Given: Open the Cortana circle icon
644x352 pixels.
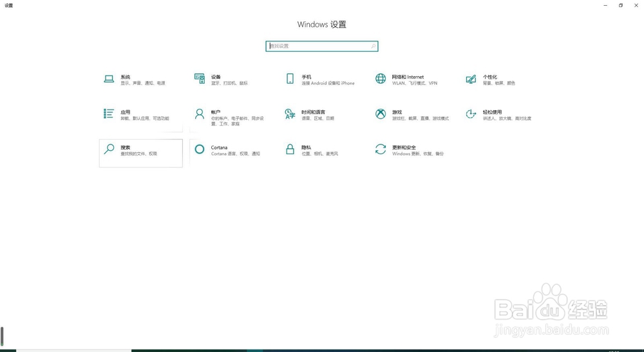Looking at the screenshot, I should click(200, 149).
